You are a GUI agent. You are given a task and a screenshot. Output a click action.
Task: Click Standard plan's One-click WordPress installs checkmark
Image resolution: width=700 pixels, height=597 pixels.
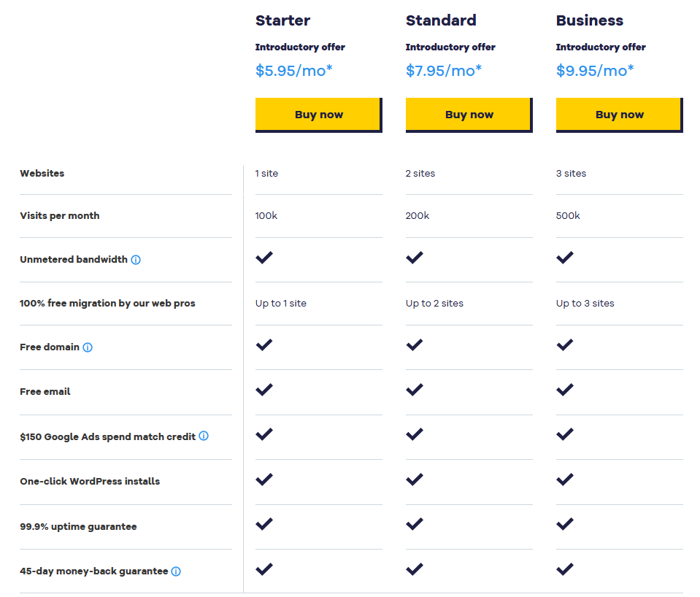pos(415,479)
